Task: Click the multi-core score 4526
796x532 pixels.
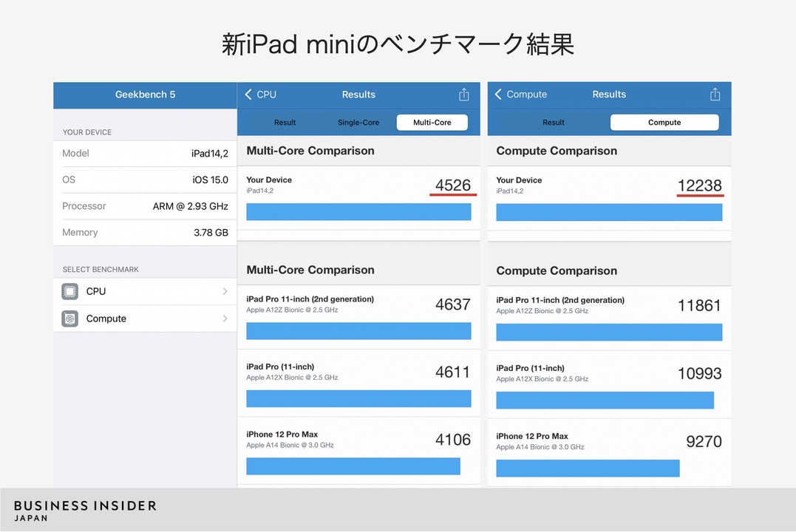Action: click(x=453, y=185)
